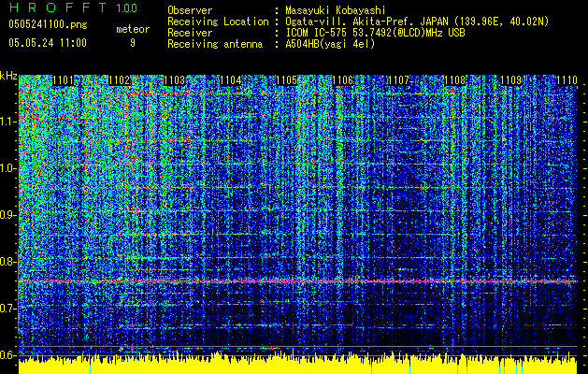
Task: Click the kHz axis unit label
Action: click(x=8, y=76)
